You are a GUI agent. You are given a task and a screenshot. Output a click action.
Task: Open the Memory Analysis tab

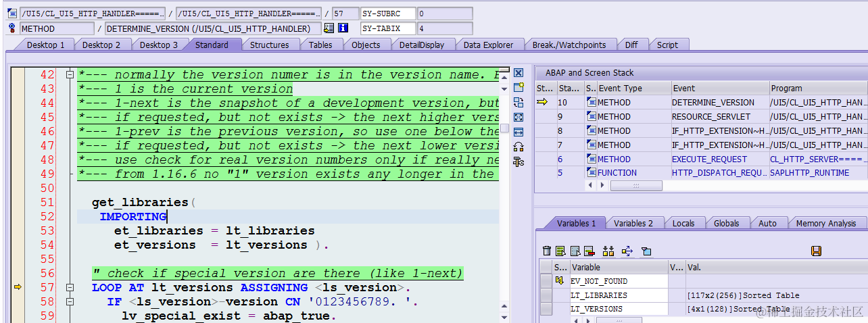click(x=826, y=223)
